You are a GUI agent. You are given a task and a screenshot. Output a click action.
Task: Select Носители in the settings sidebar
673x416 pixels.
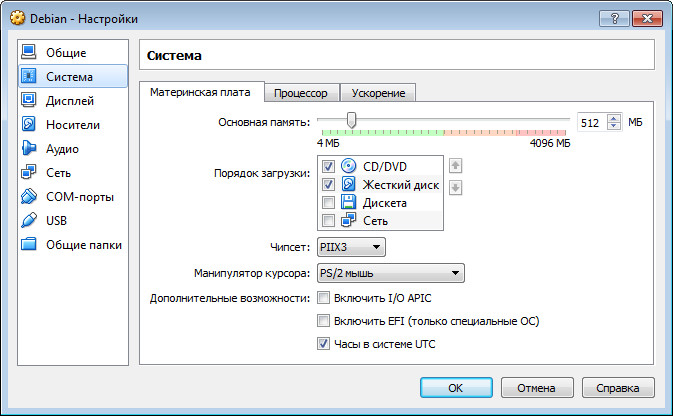(x=73, y=124)
